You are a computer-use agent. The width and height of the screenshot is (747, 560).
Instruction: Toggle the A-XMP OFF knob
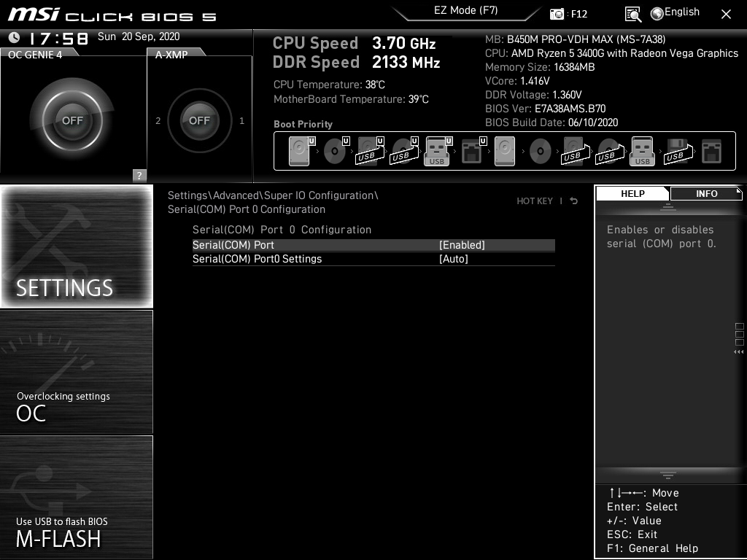coord(199,120)
